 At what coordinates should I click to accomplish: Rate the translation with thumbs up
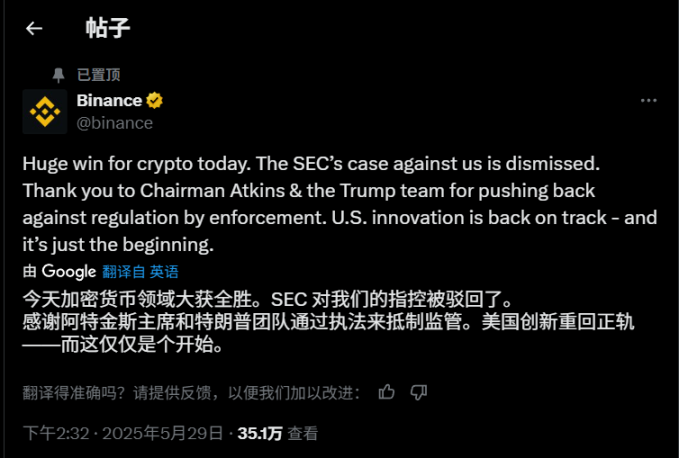coord(387,391)
